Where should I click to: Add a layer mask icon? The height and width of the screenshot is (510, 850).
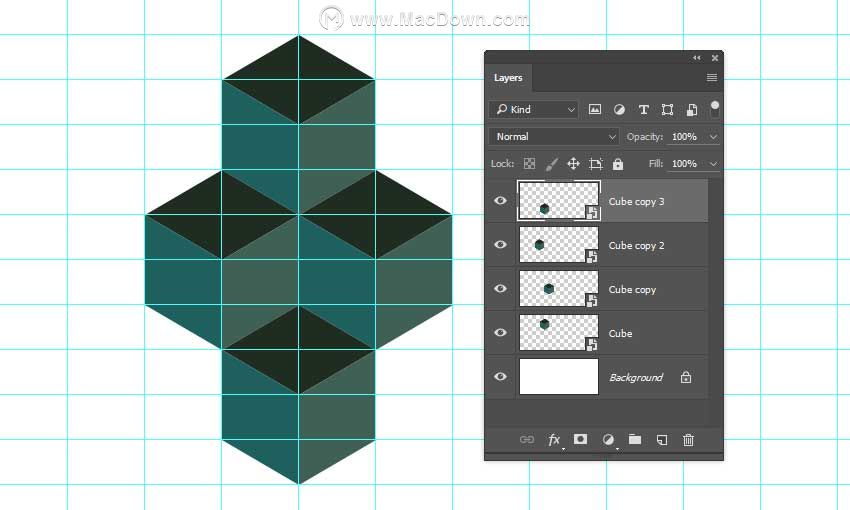(581, 439)
